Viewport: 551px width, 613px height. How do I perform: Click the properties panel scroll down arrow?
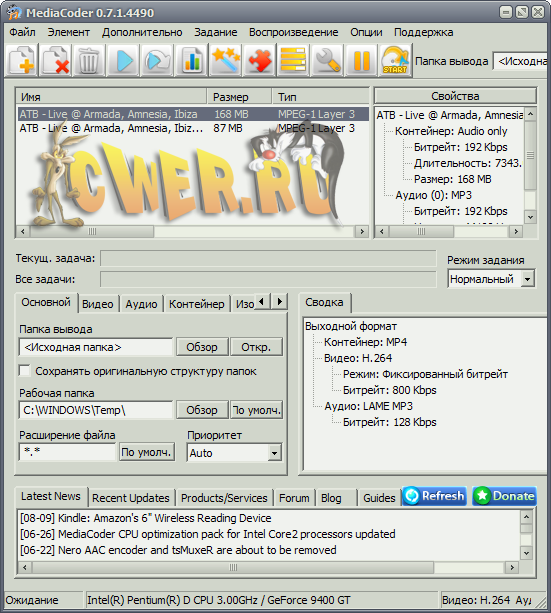[x=530, y=217]
